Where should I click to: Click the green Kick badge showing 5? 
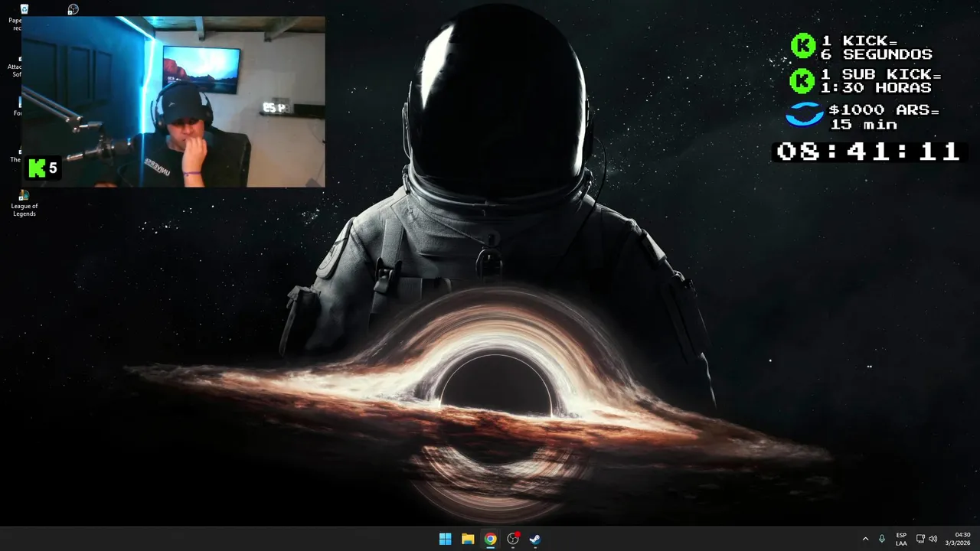coord(43,168)
